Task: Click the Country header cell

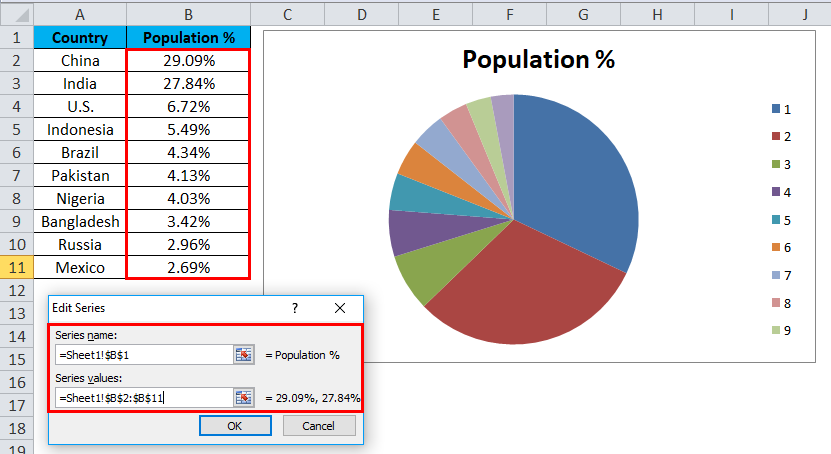Action: coord(80,38)
